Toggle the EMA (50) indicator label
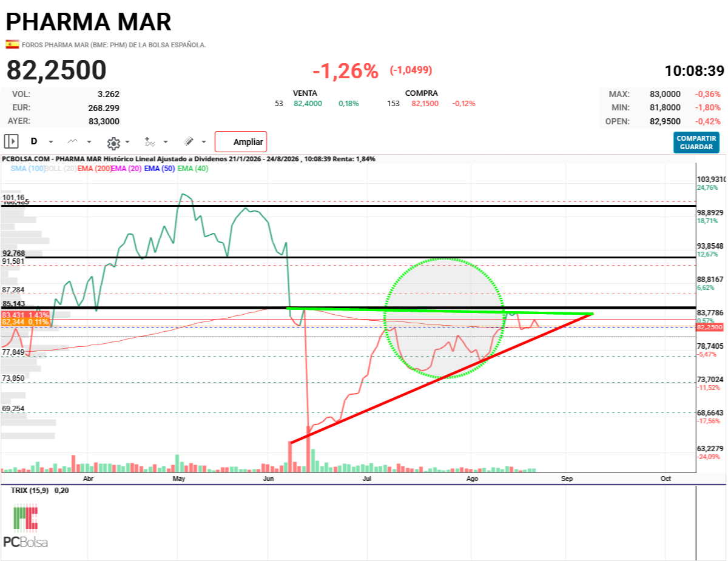The width and height of the screenshot is (728, 561). point(160,169)
